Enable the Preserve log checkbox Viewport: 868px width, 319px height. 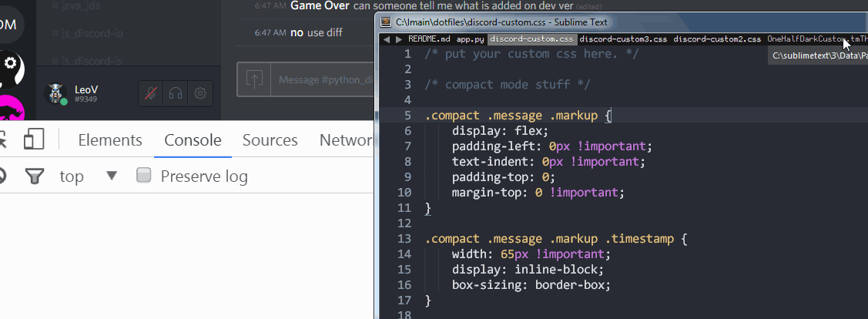pos(144,176)
